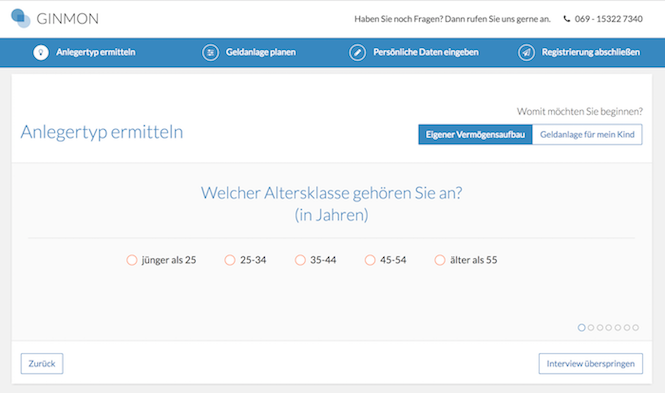Image resolution: width=665 pixels, height=393 pixels.
Task: Pick the 45-54 age radio button
Action: [x=370, y=260]
